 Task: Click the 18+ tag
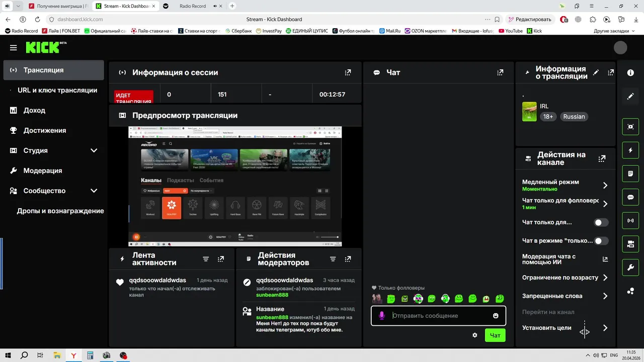pyautogui.click(x=548, y=117)
